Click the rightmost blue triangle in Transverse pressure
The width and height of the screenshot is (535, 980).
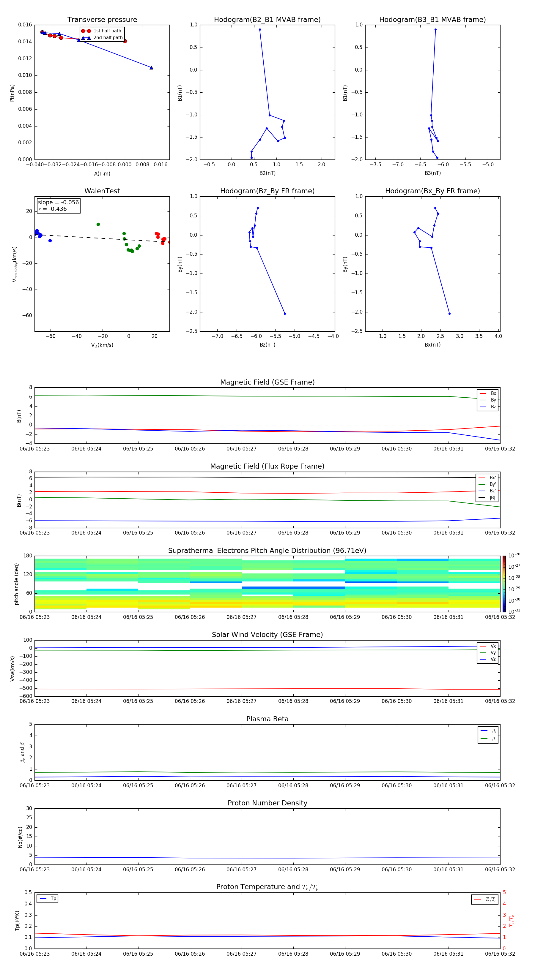point(151,68)
